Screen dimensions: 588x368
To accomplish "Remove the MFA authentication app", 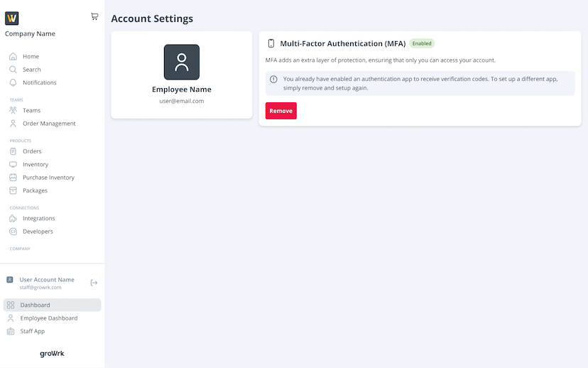I will point(281,111).
